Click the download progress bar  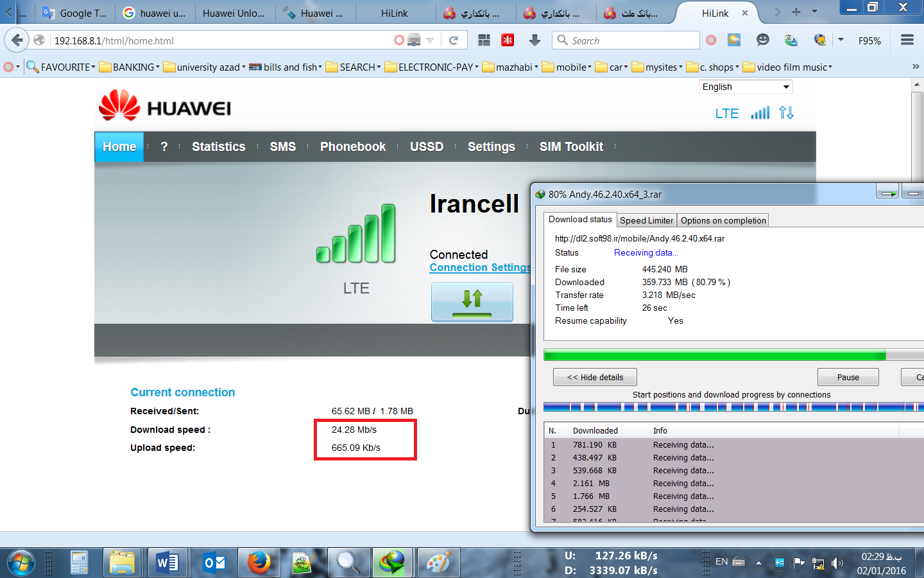(733, 355)
